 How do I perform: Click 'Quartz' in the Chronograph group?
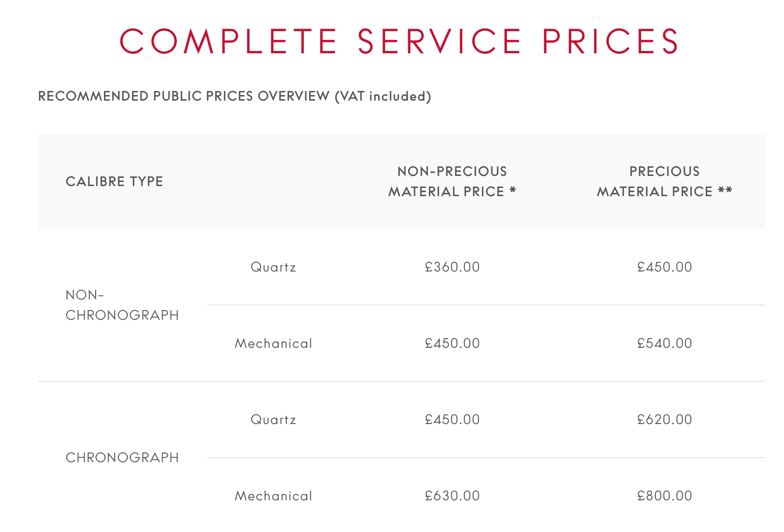point(273,419)
